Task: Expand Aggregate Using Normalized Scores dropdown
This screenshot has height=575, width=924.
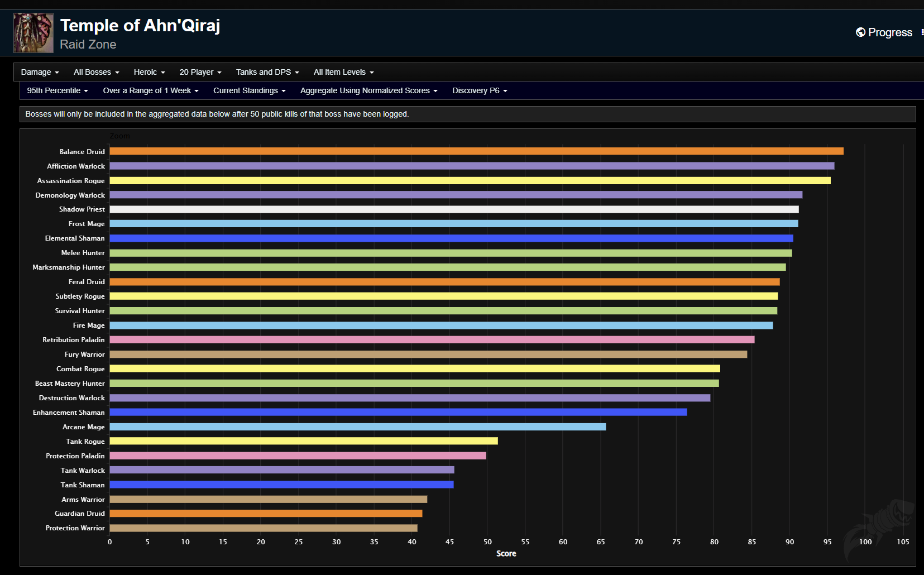Action: click(x=368, y=90)
